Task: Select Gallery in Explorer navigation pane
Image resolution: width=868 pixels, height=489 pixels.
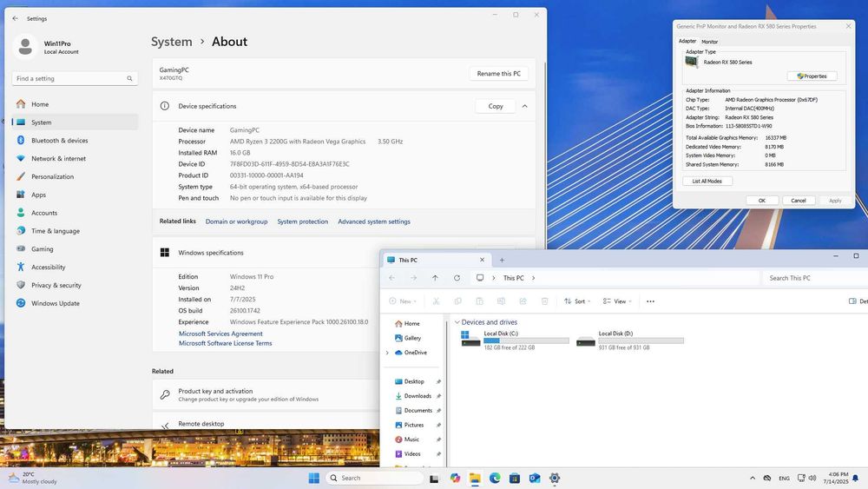Action: pos(412,338)
